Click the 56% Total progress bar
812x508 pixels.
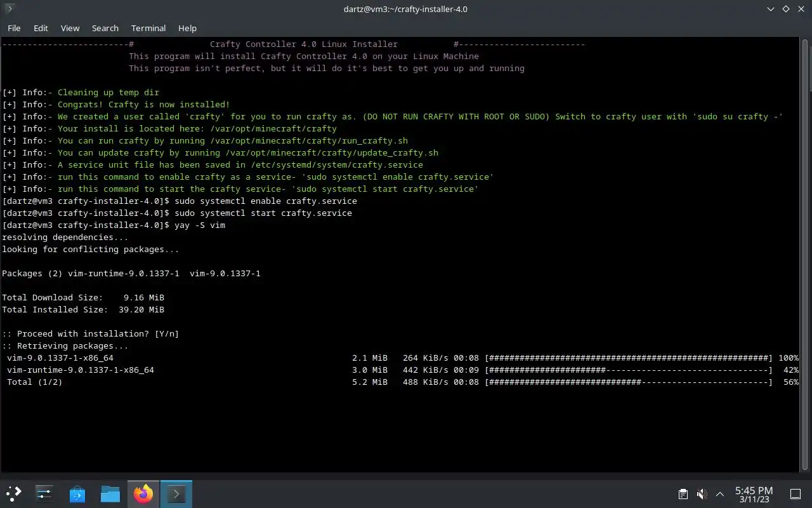coord(629,382)
